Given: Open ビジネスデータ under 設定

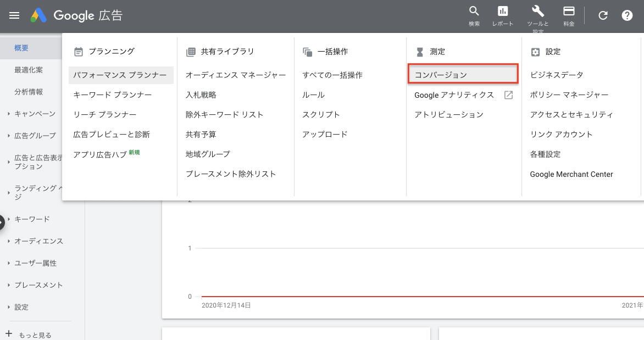Looking at the screenshot, I should tap(557, 75).
